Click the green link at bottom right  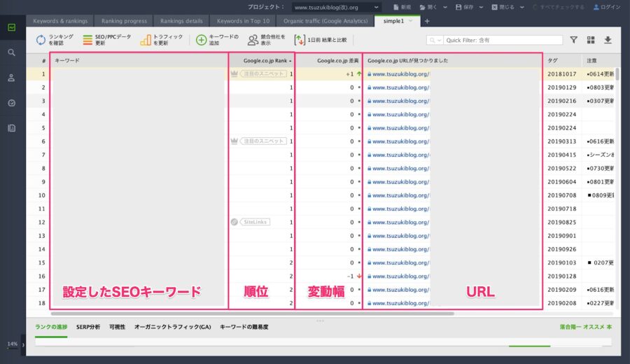585,327
